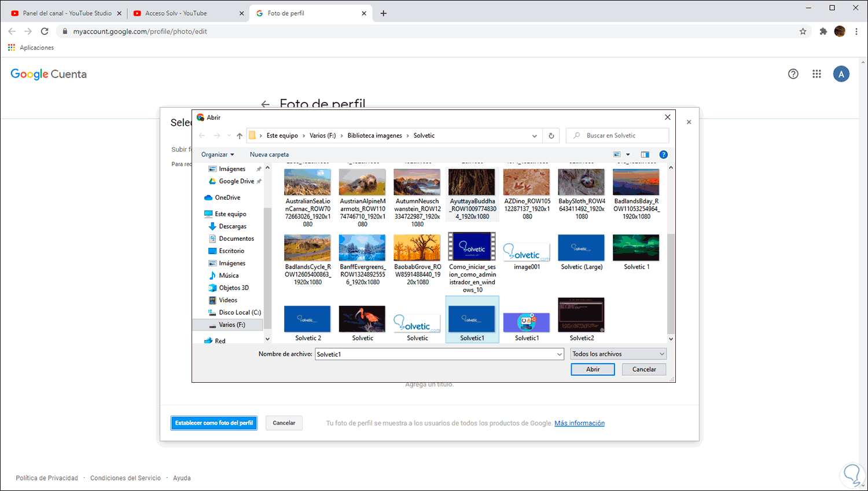Open the Chrome three-dot menu
868x491 pixels.
tap(856, 31)
